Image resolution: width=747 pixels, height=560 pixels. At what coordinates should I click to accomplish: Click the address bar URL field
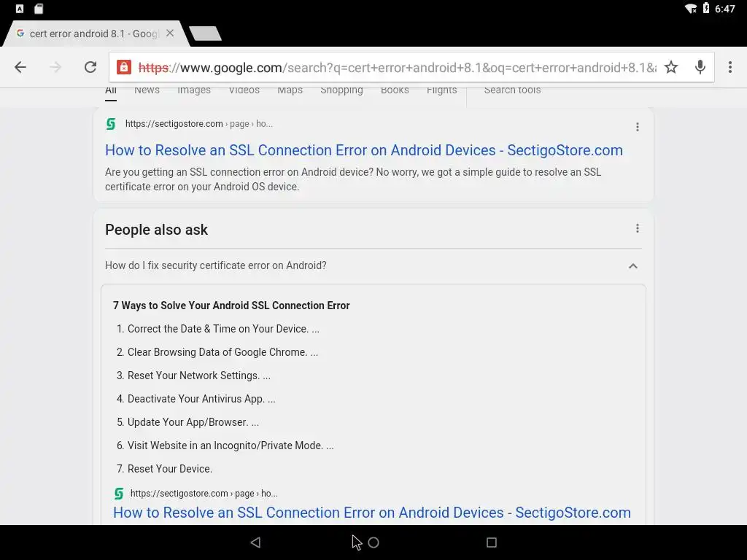point(397,68)
